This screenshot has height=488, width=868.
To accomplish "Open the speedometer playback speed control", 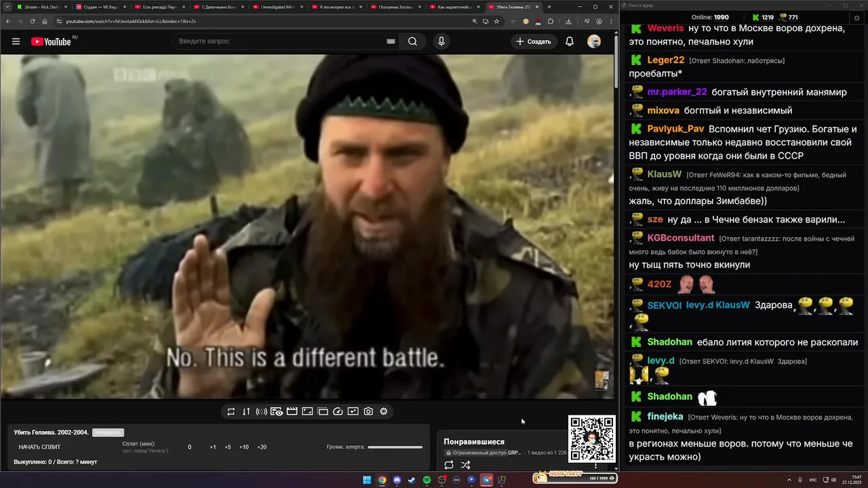I will click(x=338, y=411).
